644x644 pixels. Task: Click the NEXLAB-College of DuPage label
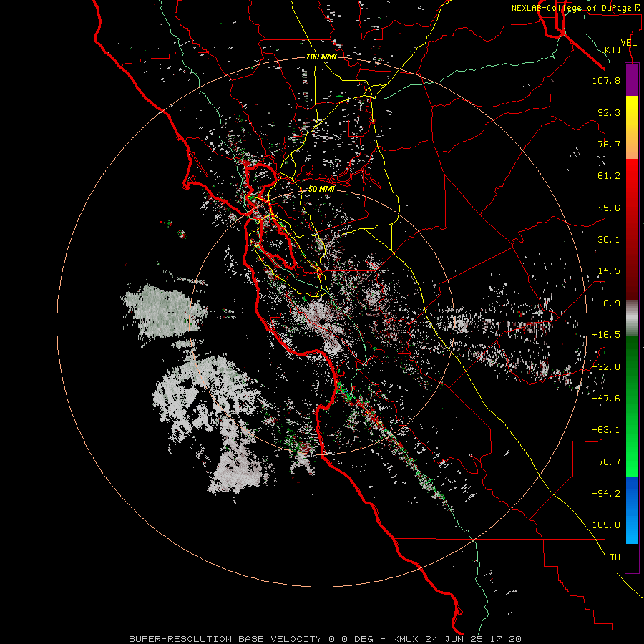click(x=575, y=8)
